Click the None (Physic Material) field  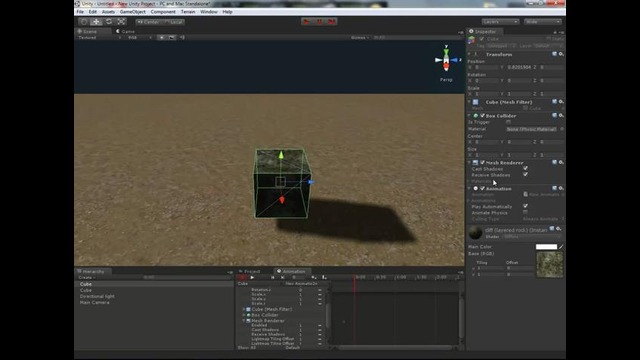[x=531, y=129]
